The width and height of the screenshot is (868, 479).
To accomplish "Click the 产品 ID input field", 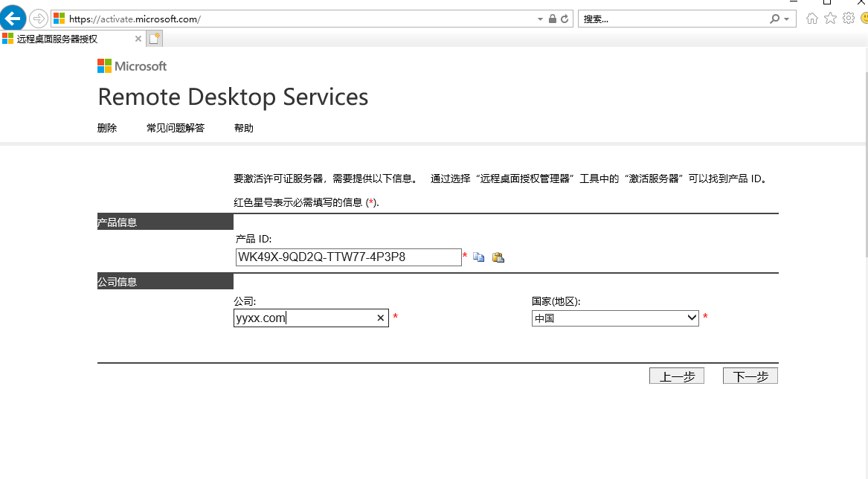I will coord(349,257).
